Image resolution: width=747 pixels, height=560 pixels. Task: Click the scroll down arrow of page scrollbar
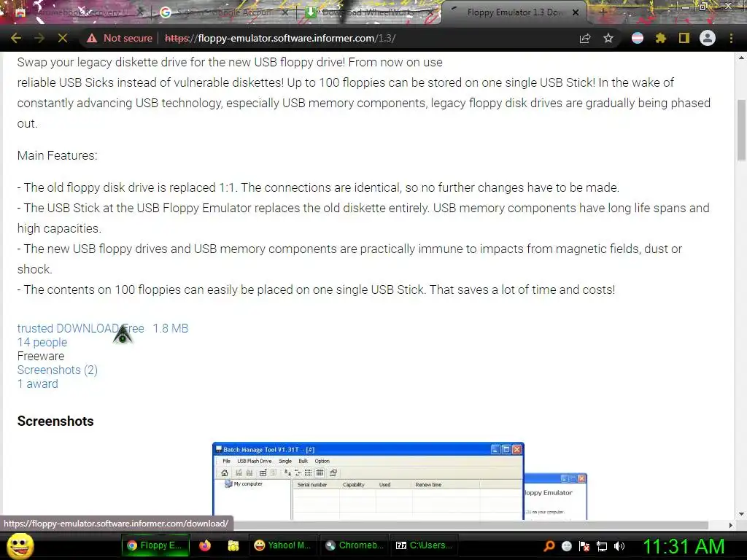(741, 514)
